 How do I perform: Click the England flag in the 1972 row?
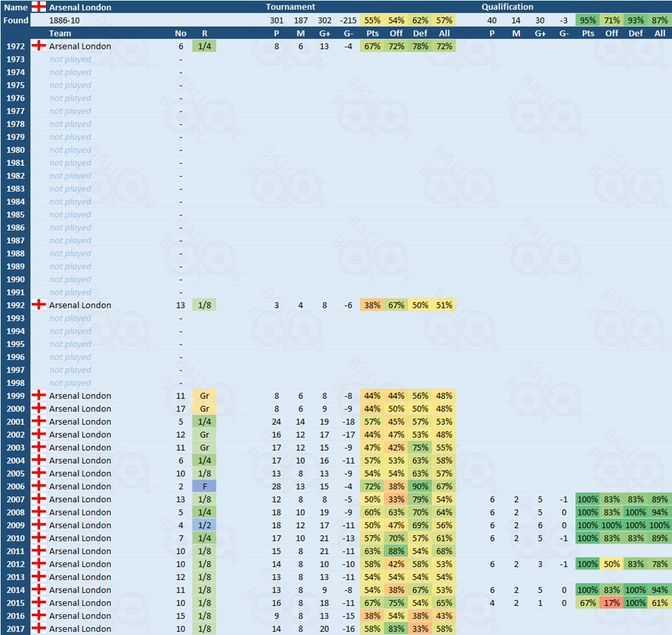coord(39,46)
